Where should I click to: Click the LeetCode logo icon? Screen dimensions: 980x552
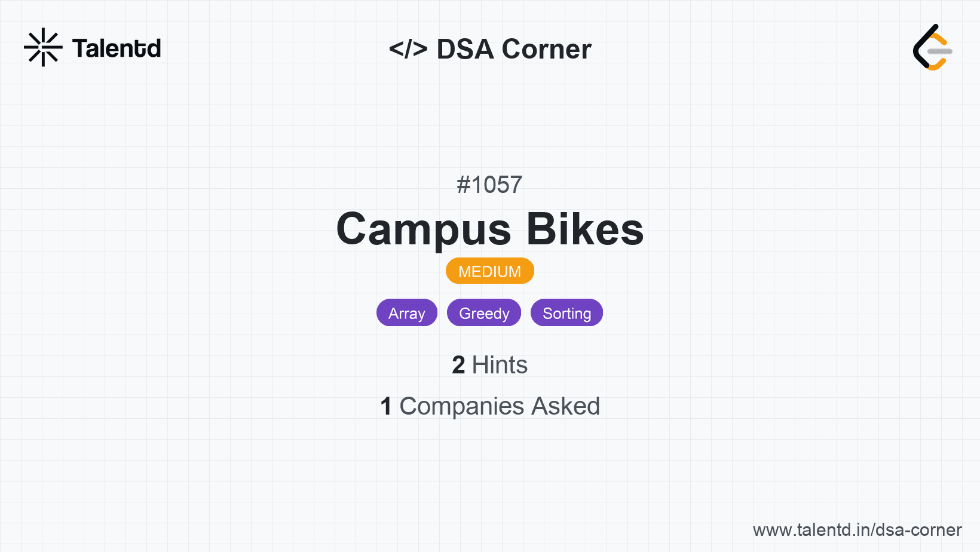pos(932,48)
